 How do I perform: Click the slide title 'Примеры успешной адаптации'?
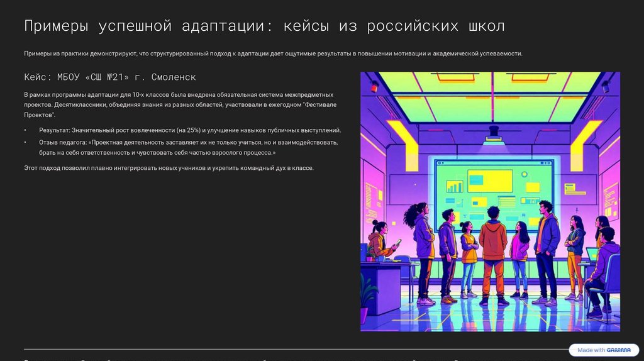point(264,26)
